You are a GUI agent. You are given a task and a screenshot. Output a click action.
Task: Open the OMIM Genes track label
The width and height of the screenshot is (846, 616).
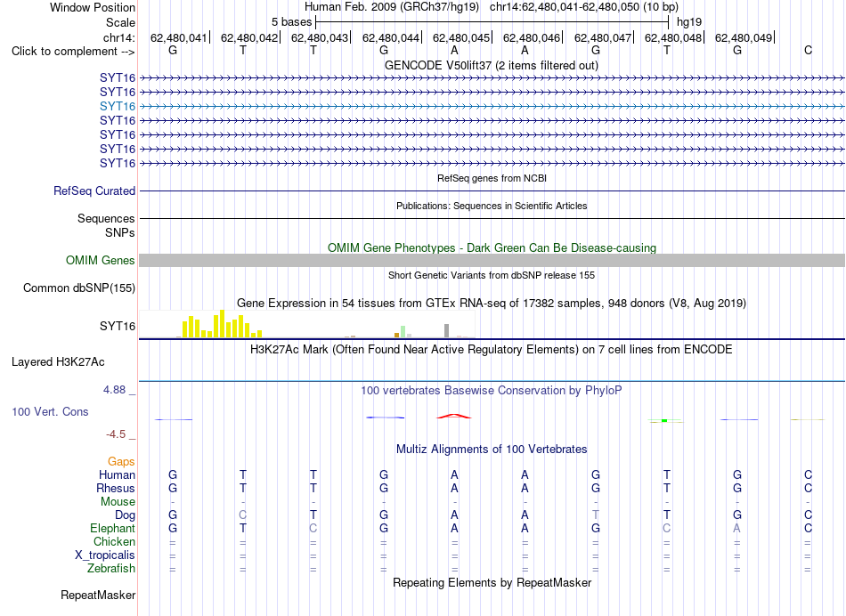point(101,261)
